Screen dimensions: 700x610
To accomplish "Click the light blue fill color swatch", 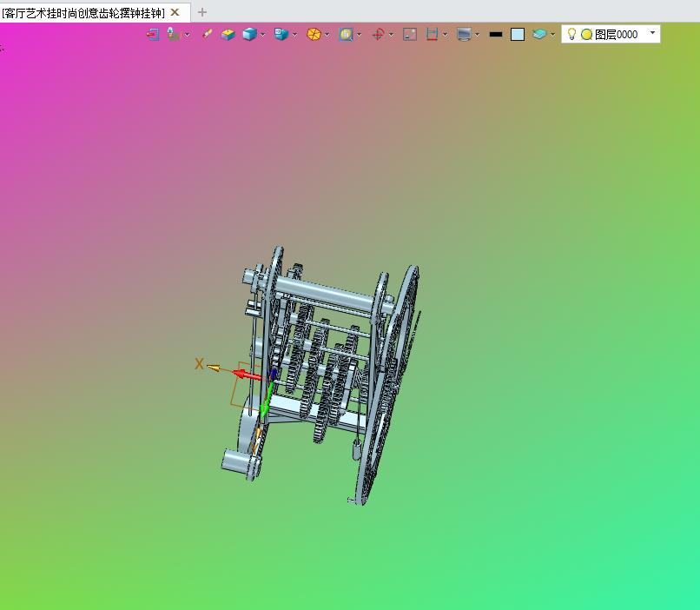I will coord(518,35).
